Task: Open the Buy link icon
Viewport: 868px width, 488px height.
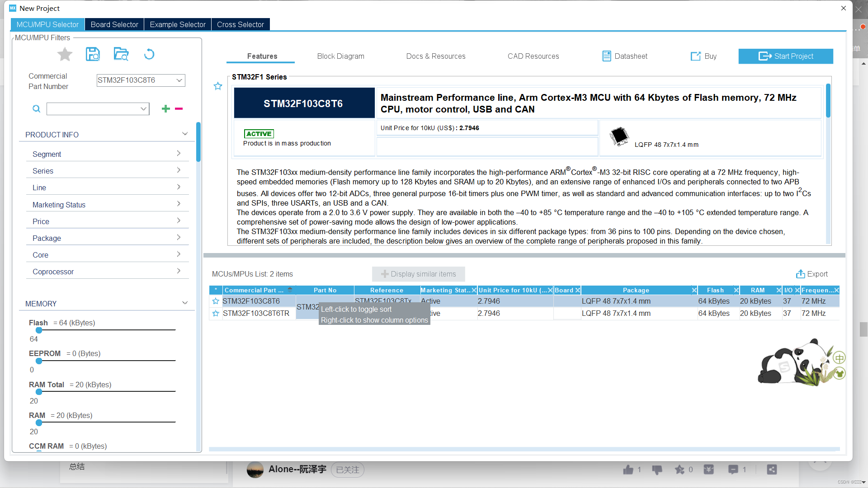Action: click(695, 56)
